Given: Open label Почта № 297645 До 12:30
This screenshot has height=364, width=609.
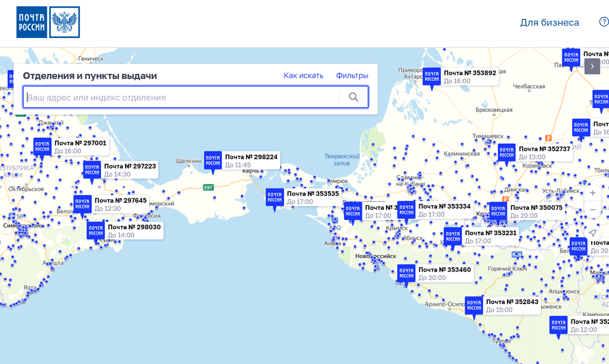Looking at the screenshot, I should click(x=120, y=204).
